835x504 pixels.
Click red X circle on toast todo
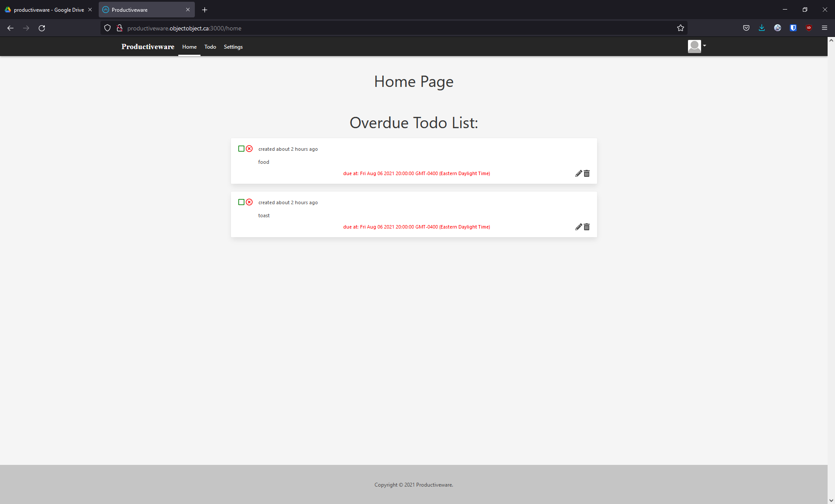click(249, 202)
